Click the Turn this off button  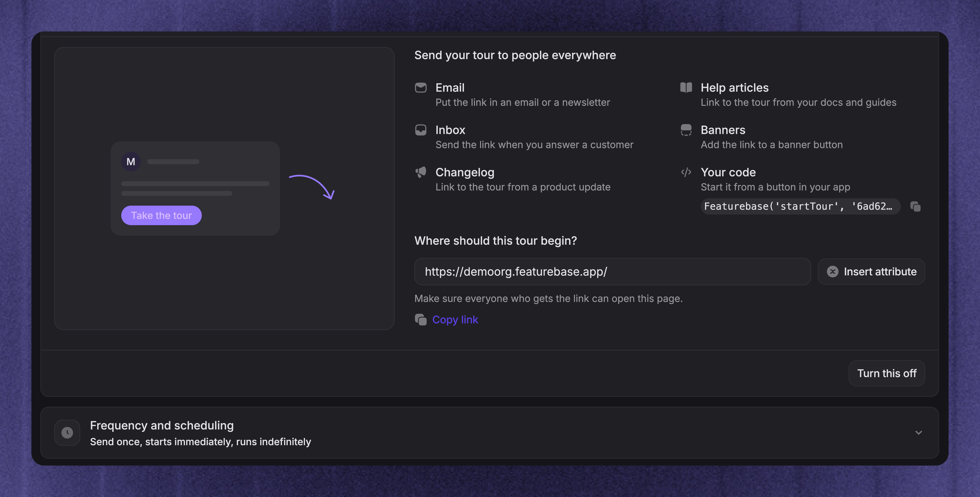point(886,373)
